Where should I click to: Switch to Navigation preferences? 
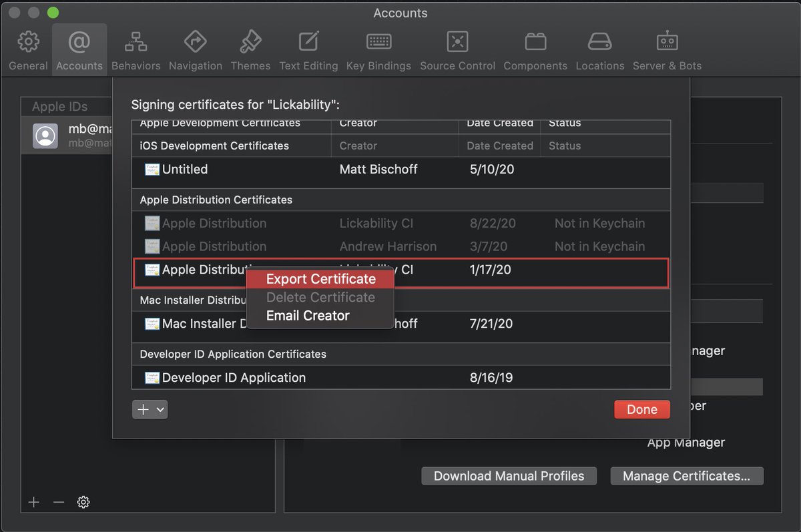tap(196, 50)
